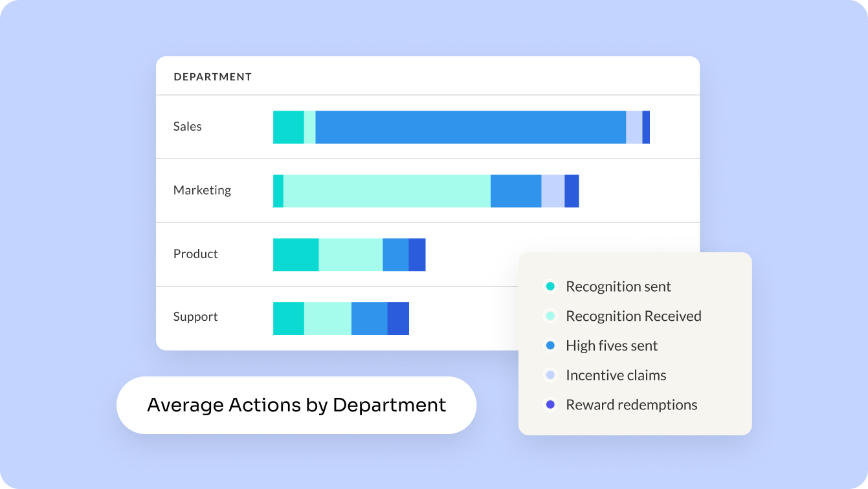Click Product recognition sent bar segment
Screen dimensions: 868x489
(296, 255)
